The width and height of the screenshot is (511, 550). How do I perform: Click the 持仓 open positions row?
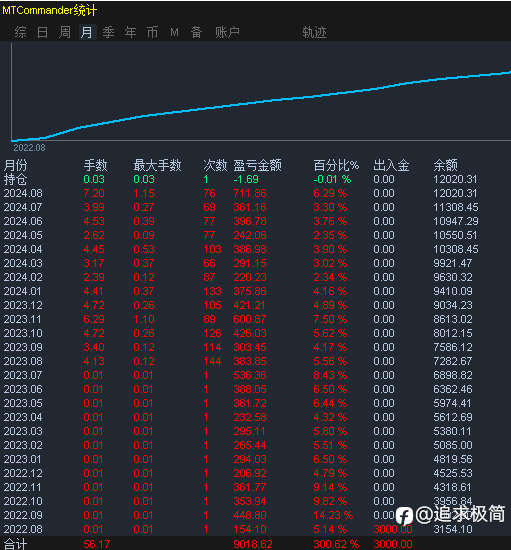255,179
